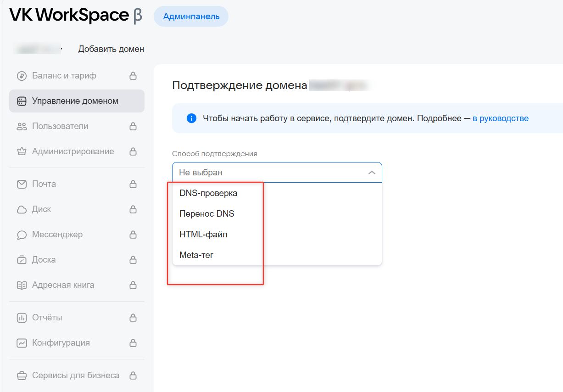Click the blue info icon in banner

pos(191,118)
